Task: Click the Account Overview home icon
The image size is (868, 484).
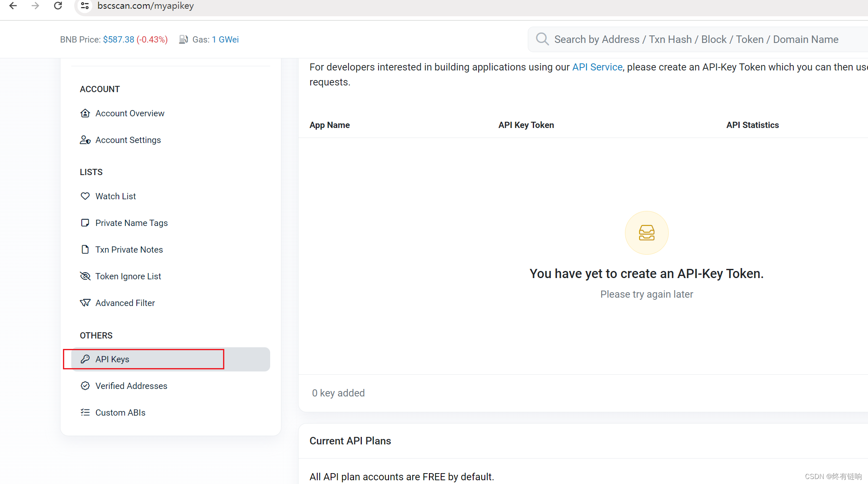Action: 85,113
